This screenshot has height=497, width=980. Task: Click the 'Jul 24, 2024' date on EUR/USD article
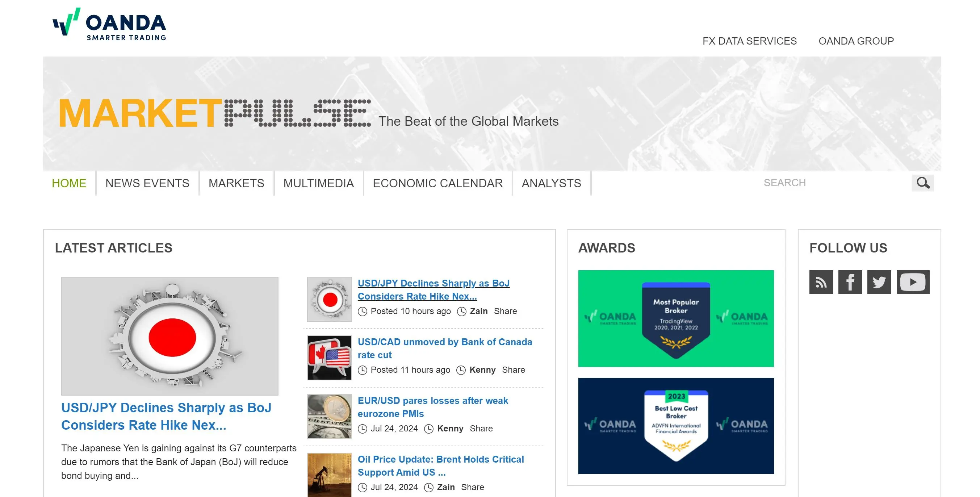pos(394,429)
